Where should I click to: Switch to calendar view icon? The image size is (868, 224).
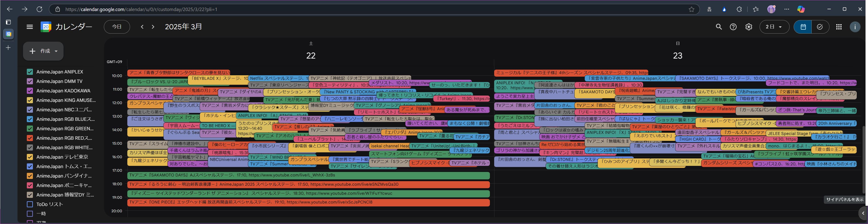click(x=803, y=27)
